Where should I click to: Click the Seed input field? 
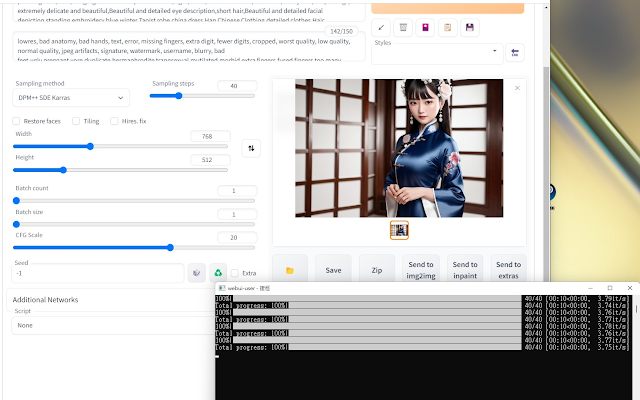98,273
